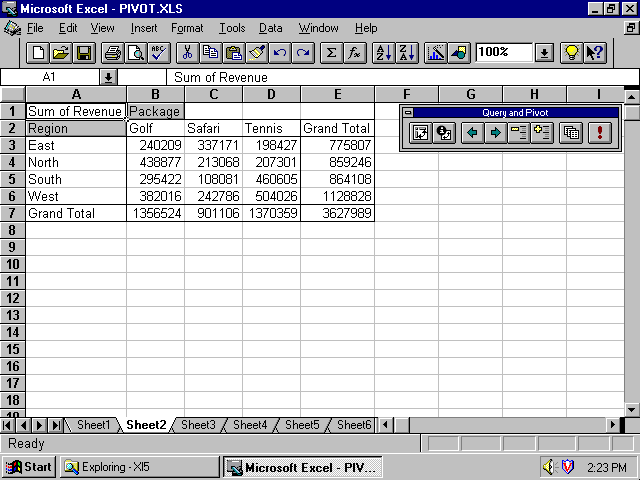This screenshot has width=640, height=480.
Task: Open the Name Box dropdown arrow
Action: coord(108,77)
